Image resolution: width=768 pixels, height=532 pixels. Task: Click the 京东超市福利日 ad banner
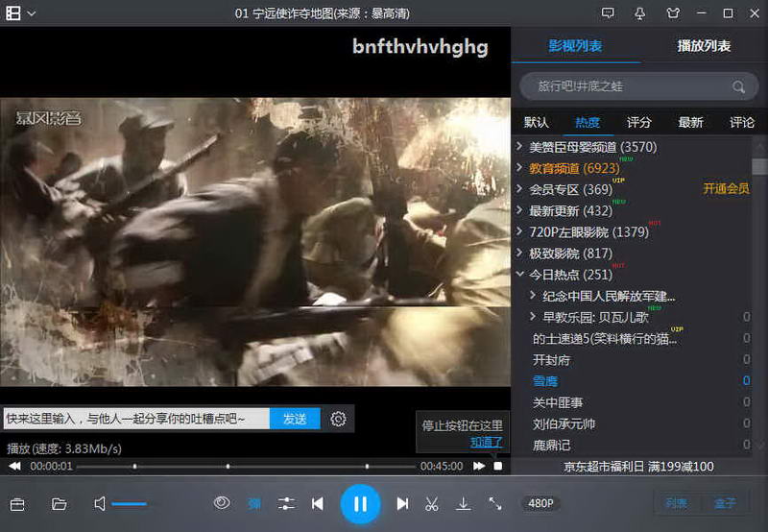point(638,467)
